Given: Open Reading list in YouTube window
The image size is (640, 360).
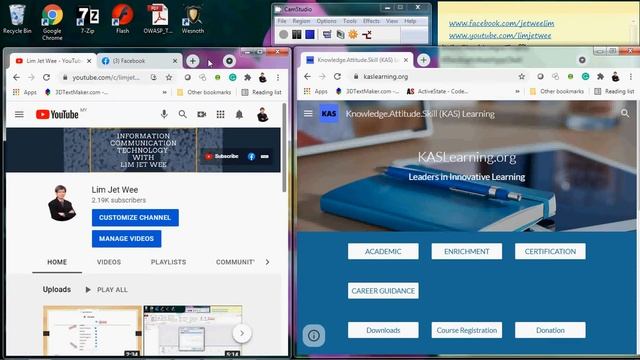Looking at the screenshot, I should (x=262, y=92).
